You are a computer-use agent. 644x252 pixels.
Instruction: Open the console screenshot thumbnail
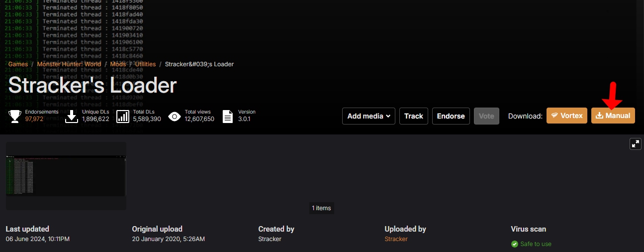[66, 176]
